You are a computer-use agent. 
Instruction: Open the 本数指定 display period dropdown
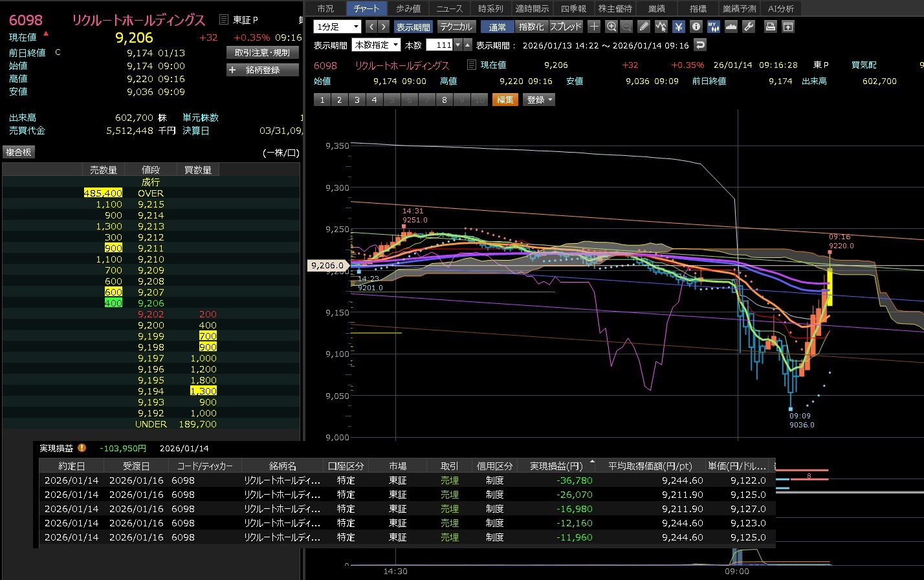376,45
